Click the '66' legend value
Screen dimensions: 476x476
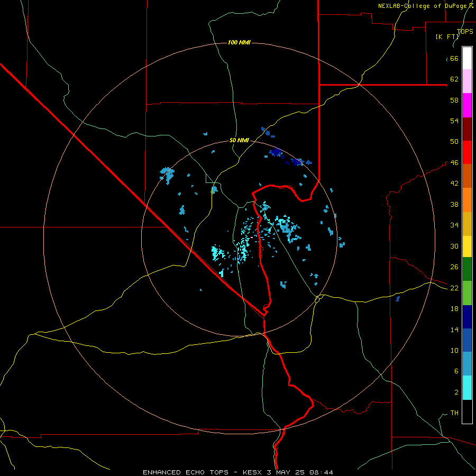click(454, 59)
